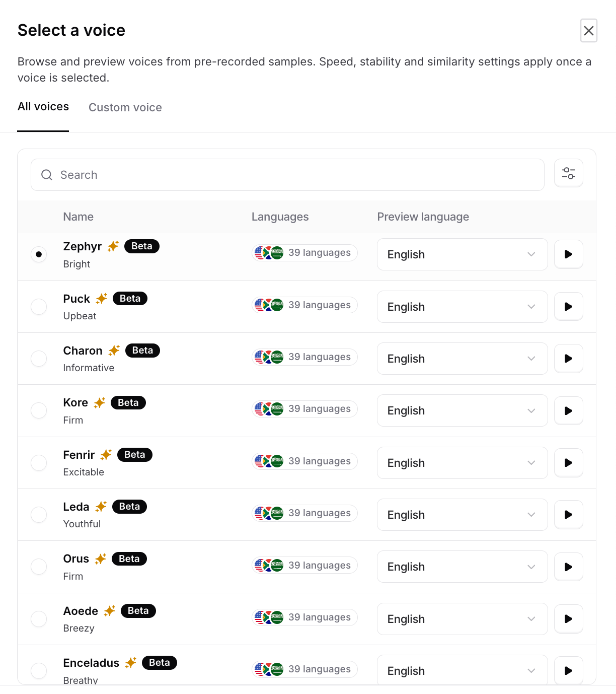The width and height of the screenshot is (616, 694).
Task: Select the Fenrir radio button
Action: pos(39,462)
